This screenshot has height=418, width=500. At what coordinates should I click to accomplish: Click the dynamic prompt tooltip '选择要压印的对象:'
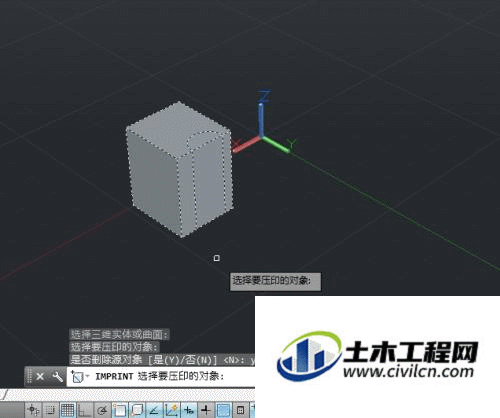coord(275,282)
